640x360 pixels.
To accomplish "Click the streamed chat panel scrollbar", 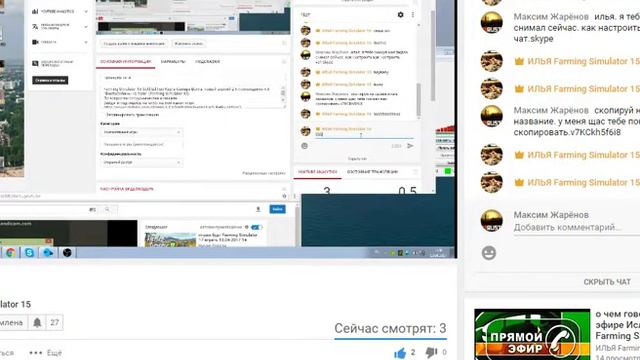I will [418, 99].
